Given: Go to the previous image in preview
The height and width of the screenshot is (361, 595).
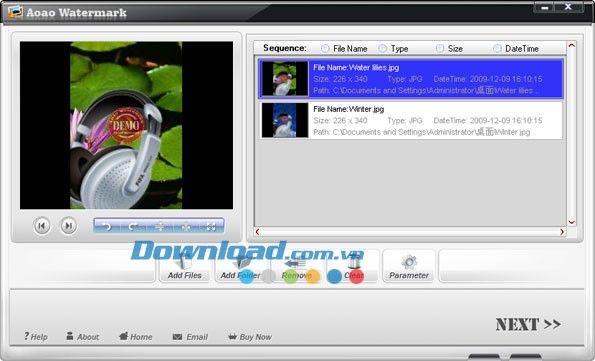Looking at the screenshot, I should coord(42,226).
